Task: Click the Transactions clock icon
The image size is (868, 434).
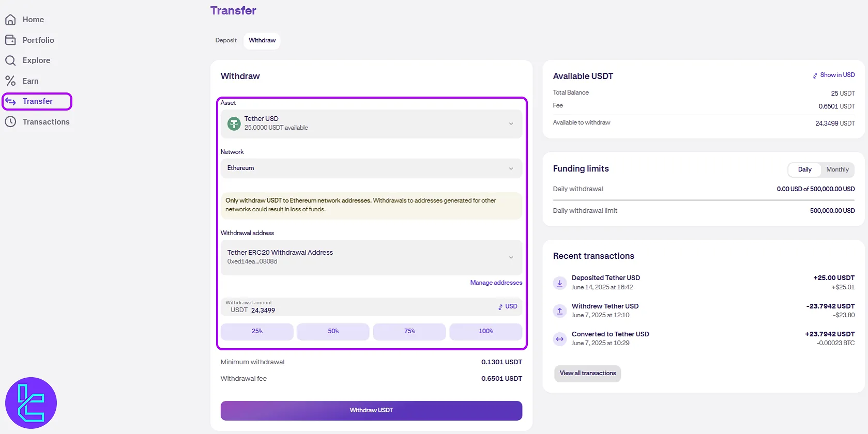Action: pyautogui.click(x=10, y=122)
